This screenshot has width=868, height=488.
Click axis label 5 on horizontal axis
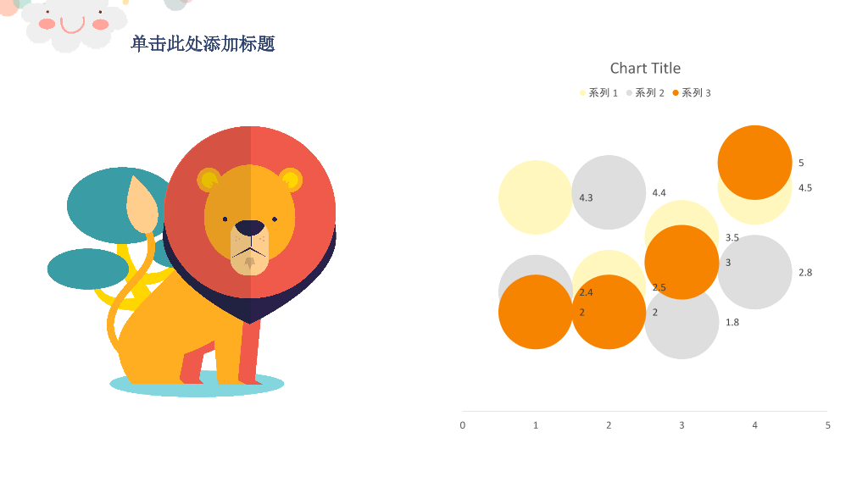827,425
